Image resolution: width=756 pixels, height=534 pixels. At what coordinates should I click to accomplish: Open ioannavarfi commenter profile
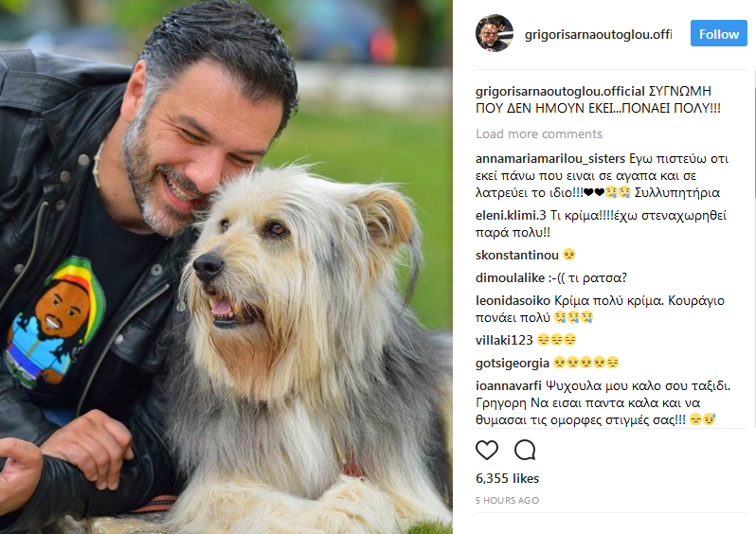pos(508,386)
